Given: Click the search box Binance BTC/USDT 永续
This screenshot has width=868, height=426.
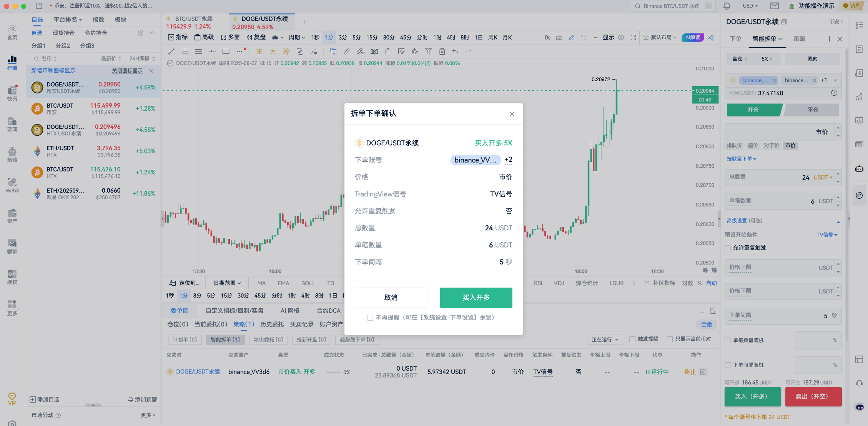Looking at the screenshot, I should coord(673,6).
